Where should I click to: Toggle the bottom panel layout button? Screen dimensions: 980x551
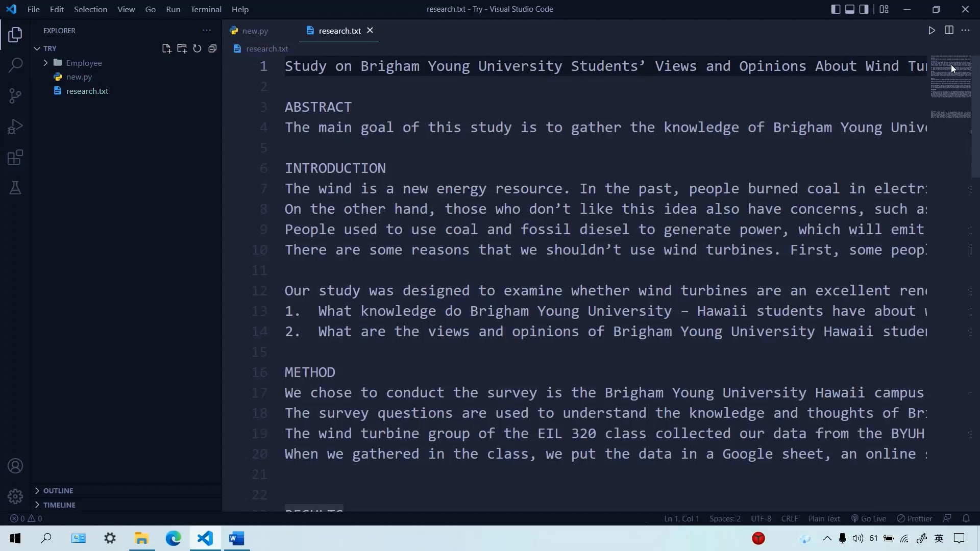coord(850,9)
